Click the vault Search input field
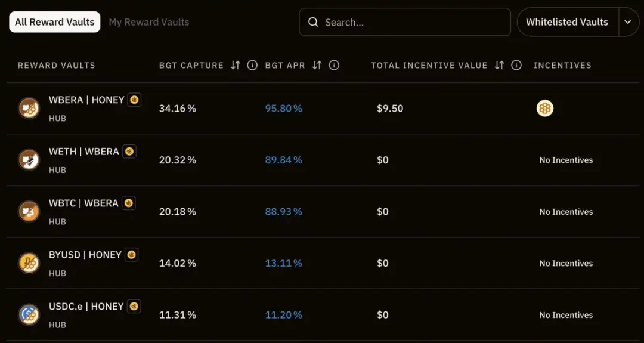 411,22
